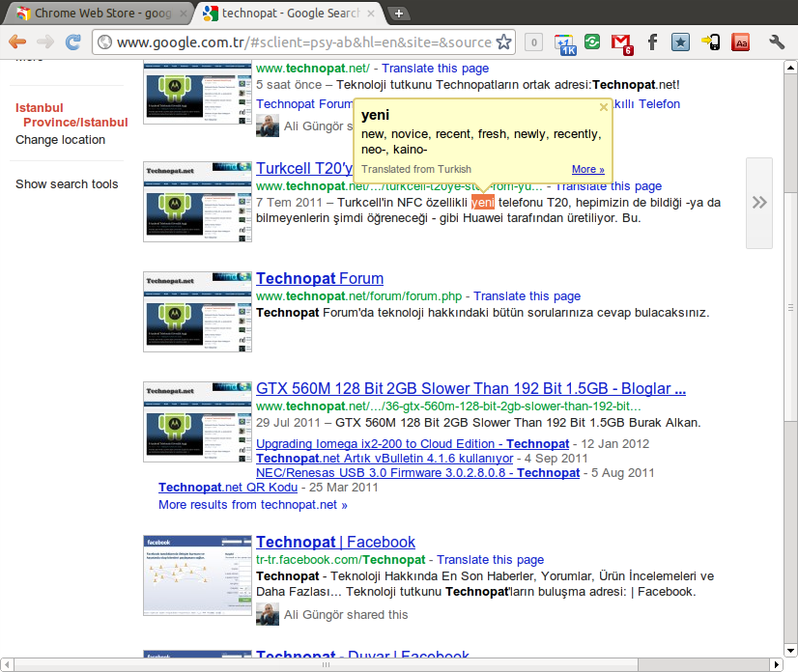Image resolution: width=798 pixels, height=672 pixels.
Task: Click Istanbul Province/Istanbul location
Action: coord(71,115)
